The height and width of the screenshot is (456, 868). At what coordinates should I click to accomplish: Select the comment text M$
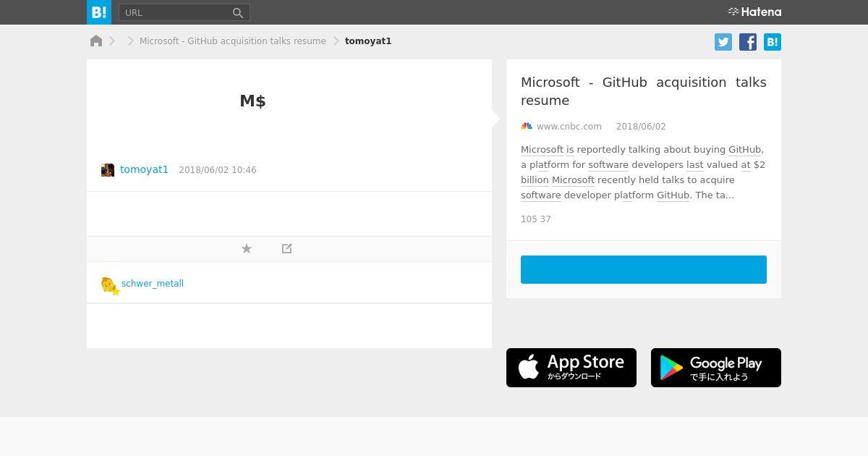tap(252, 101)
